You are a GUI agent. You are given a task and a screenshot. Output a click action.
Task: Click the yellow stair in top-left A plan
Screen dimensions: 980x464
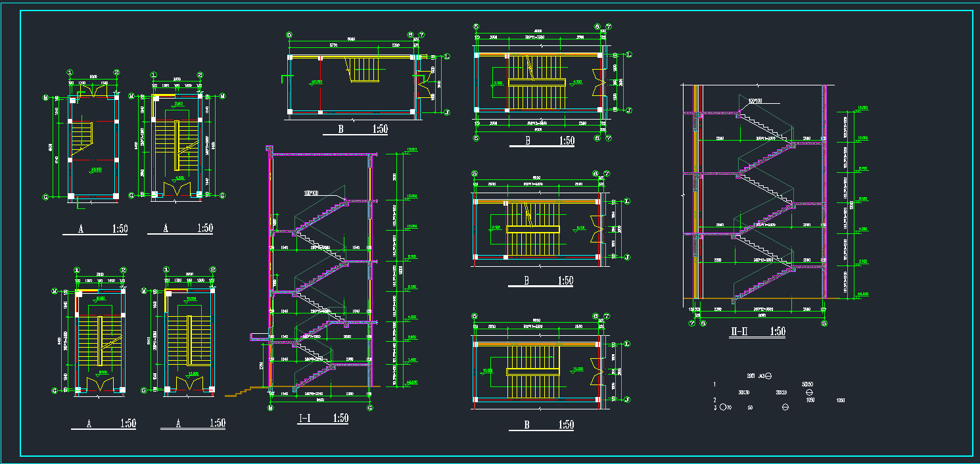[x=82, y=135]
